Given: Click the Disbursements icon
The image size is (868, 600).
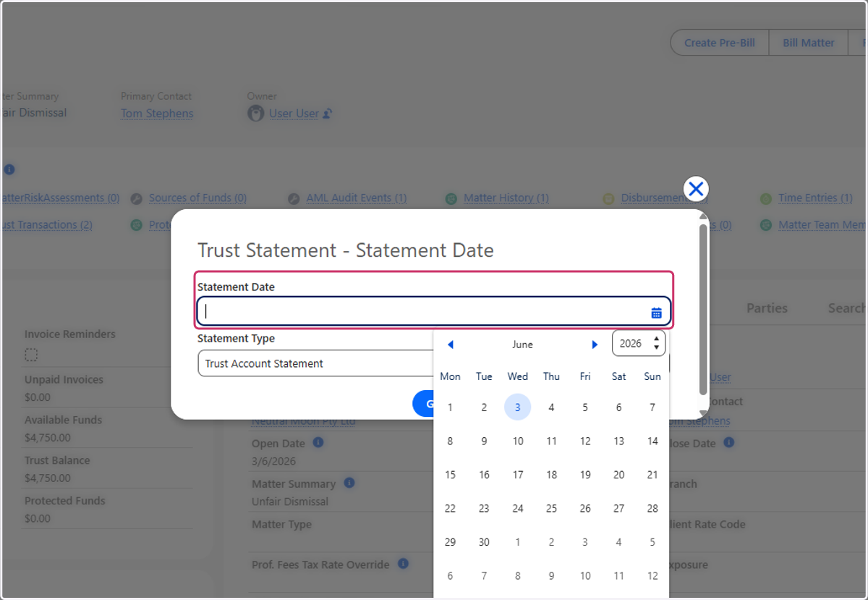Looking at the screenshot, I should point(608,198).
